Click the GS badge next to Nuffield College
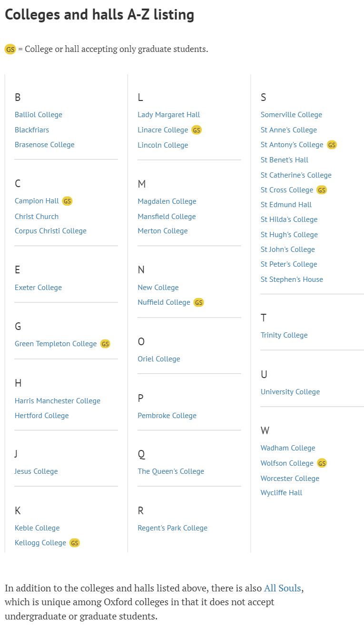This screenshot has width=364, height=629. click(x=198, y=302)
